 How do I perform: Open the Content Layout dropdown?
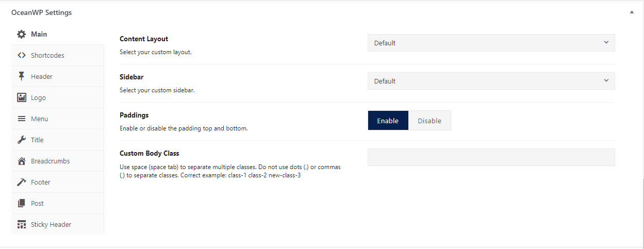[491, 43]
